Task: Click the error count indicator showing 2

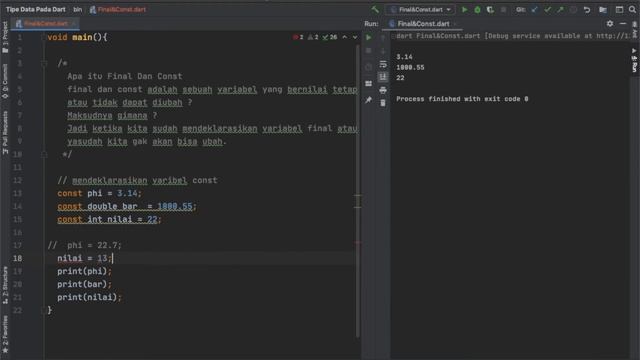Action: pyautogui.click(x=298, y=37)
